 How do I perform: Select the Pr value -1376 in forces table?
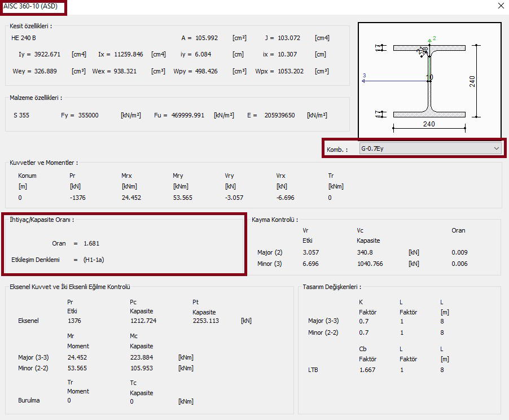pyautogui.click(x=77, y=198)
